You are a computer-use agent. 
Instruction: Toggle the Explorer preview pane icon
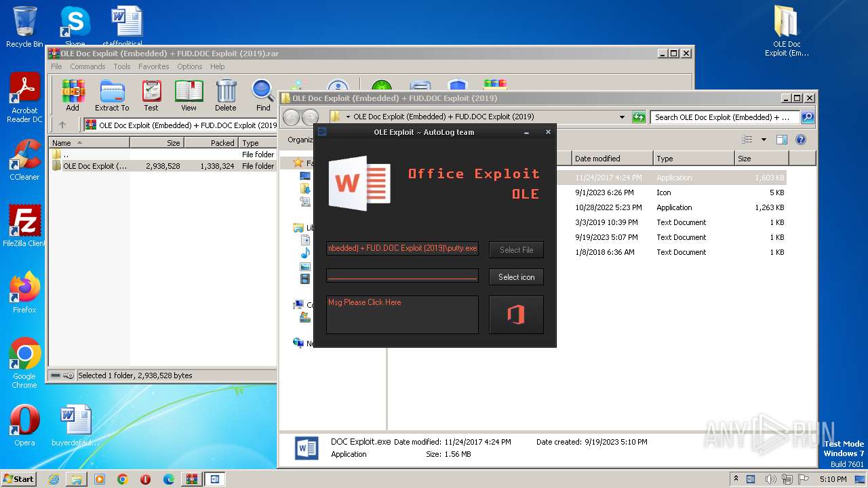pyautogui.click(x=781, y=140)
